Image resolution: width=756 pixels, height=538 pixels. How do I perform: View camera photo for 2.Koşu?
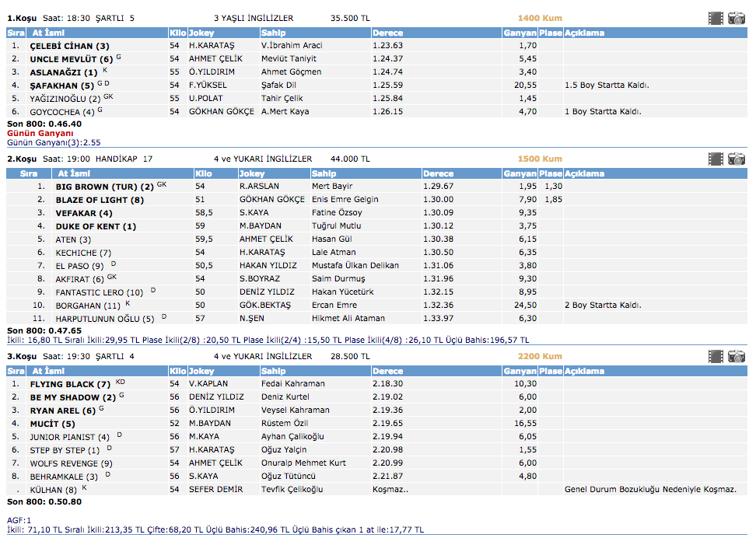pyautogui.click(x=736, y=159)
